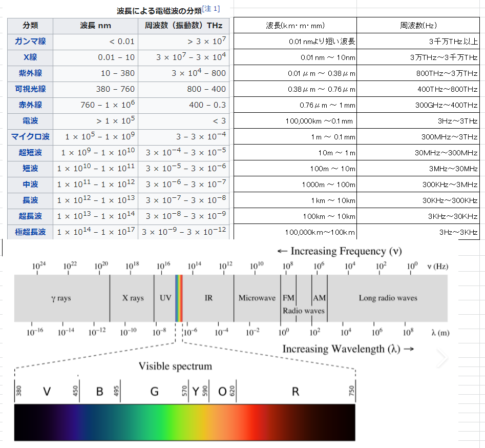485x448 pixels.
Task: Open the X線 link
Action: pyautogui.click(x=30, y=57)
